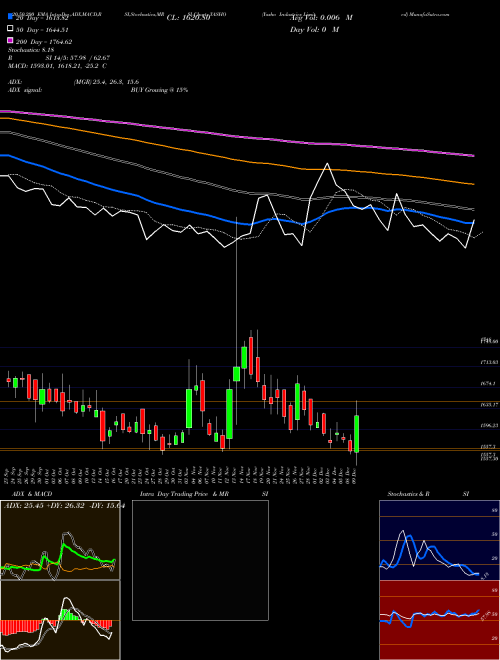The width and height of the screenshot is (500, 660).
Task: Click the 1596.23 price axis label
Action: click(489, 426)
